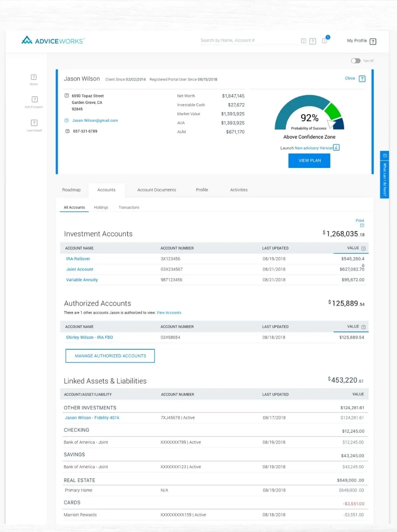The height and width of the screenshot is (532, 397).
Task: Click the Close link
Action: [350, 78]
